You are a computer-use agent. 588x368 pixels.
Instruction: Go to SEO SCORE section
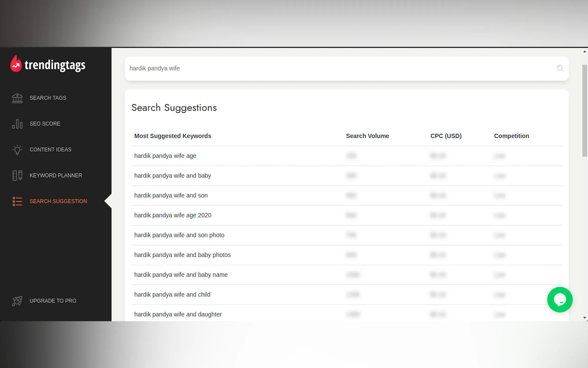(45, 124)
